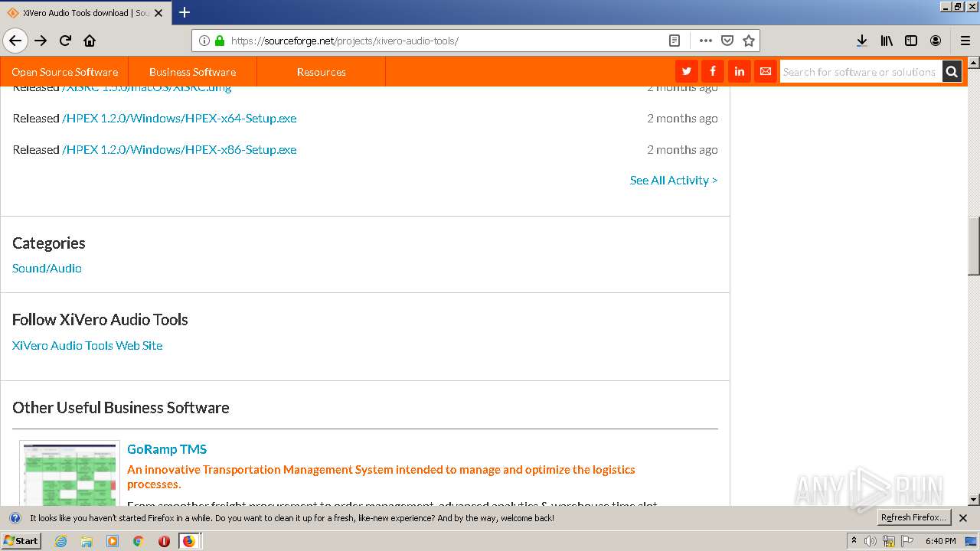The image size is (980, 551).
Task: Dismiss the Refresh Firefox notification bar
Action: (963, 518)
